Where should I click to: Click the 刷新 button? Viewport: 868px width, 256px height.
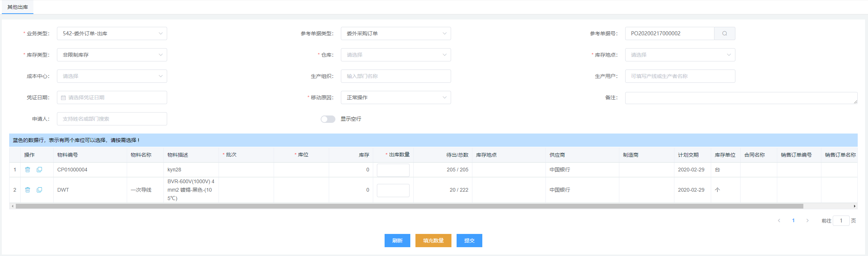(397, 241)
